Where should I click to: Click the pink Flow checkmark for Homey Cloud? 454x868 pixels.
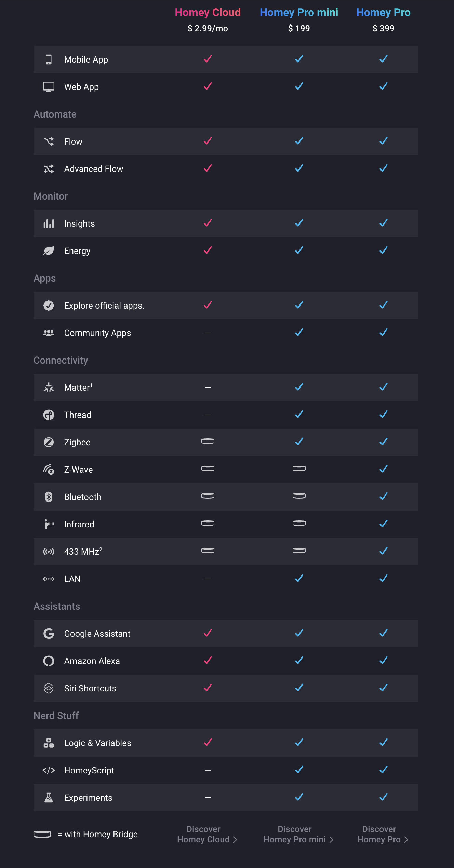coord(208,141)
